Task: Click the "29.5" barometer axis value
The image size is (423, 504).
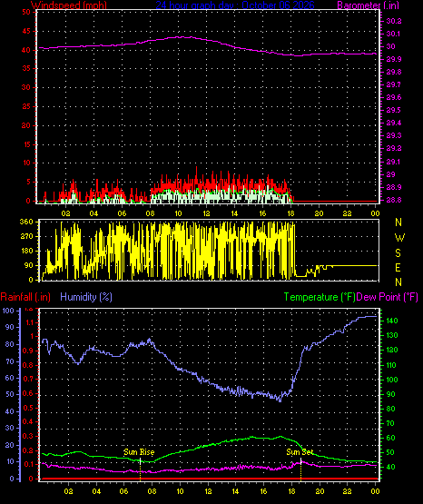Action: [394, 110]
